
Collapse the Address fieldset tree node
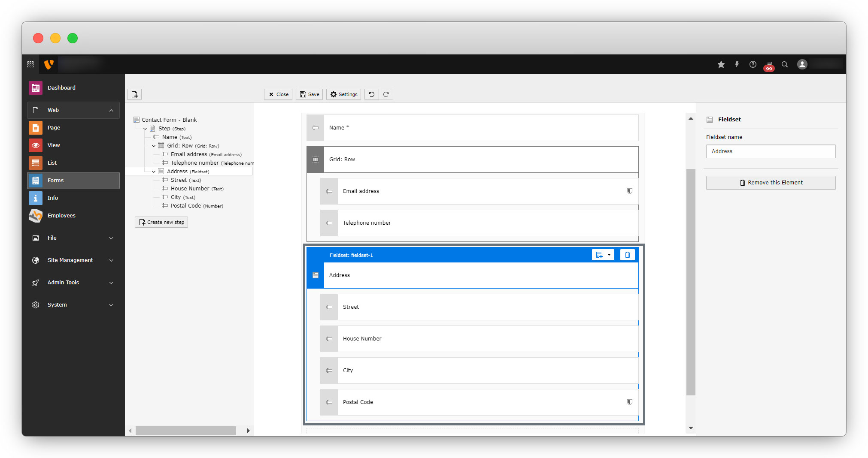[154, 172]
